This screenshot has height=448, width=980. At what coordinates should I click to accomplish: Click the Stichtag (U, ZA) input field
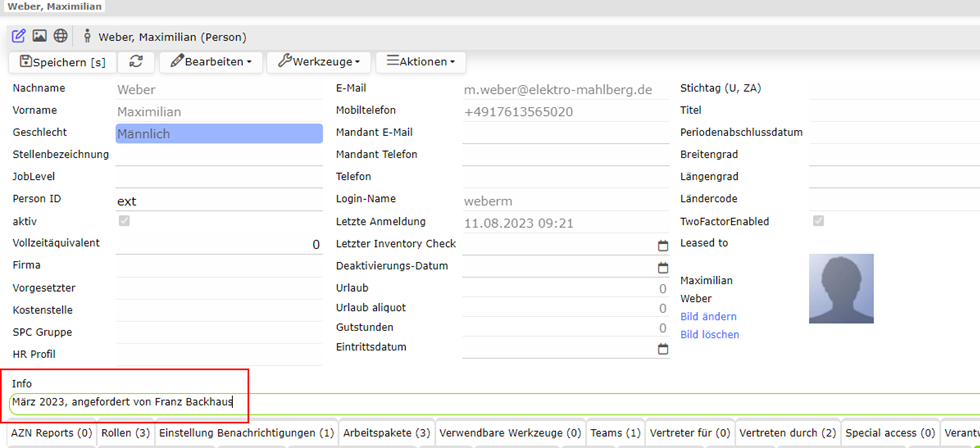point(894,89)
